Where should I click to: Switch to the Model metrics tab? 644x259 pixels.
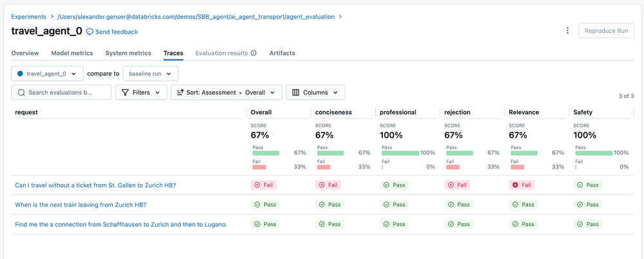click(x=72, y=53)
